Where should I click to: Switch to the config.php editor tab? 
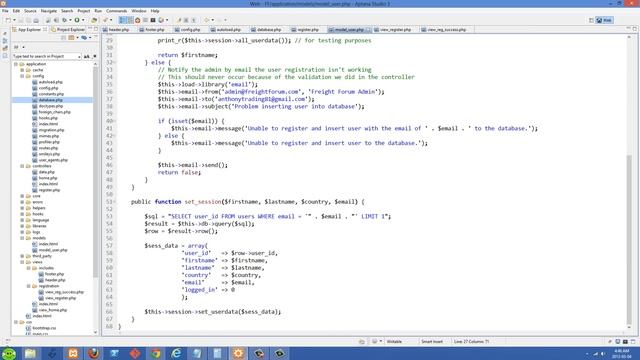coord(188,29)
